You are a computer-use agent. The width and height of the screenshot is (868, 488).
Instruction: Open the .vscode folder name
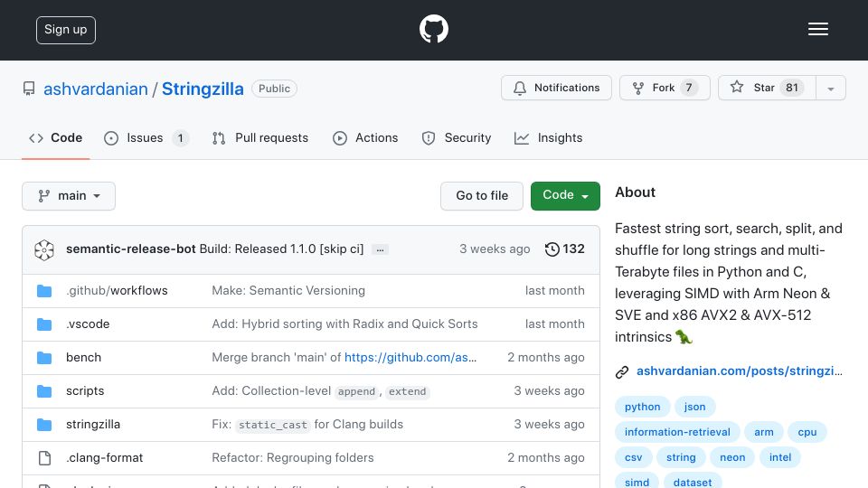point(88,324)
